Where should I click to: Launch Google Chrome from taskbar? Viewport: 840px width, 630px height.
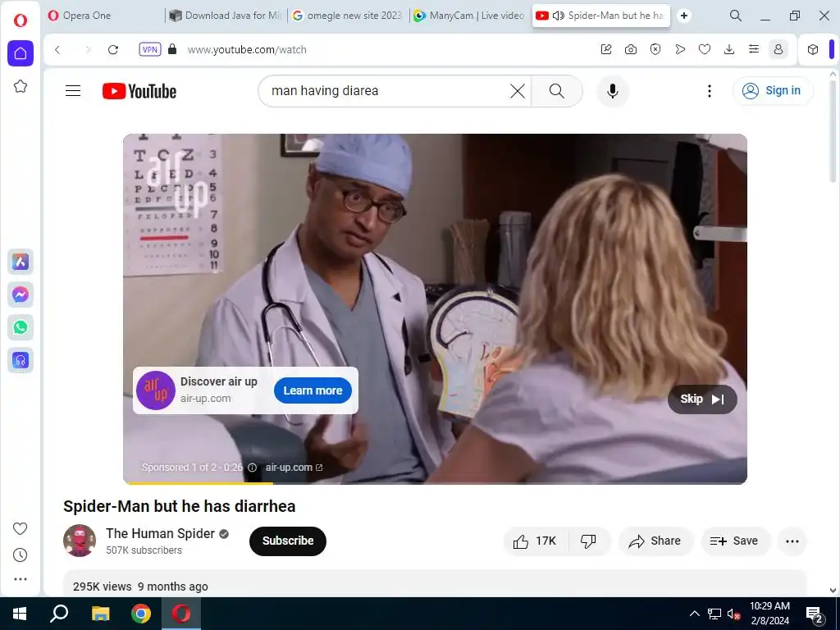(x=141, y=614)
